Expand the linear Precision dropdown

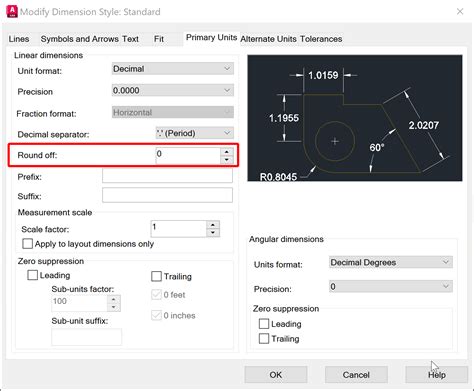coord(173,90)
